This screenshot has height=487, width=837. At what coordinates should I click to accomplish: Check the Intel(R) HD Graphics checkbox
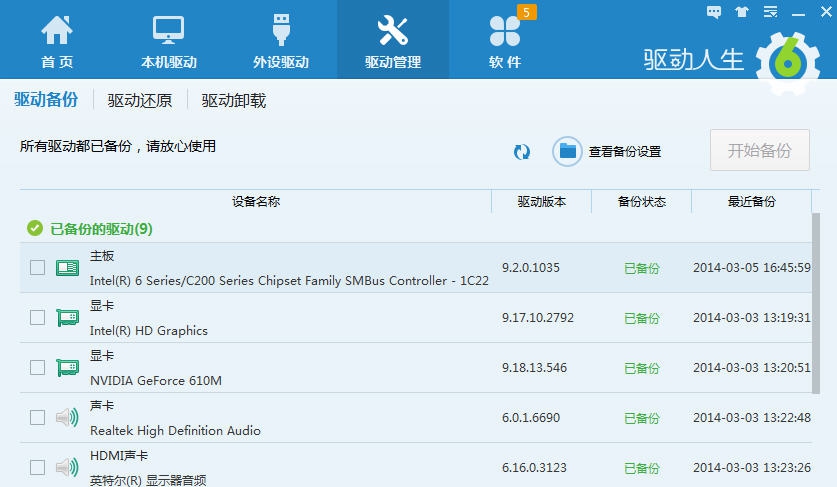[37, 318]
